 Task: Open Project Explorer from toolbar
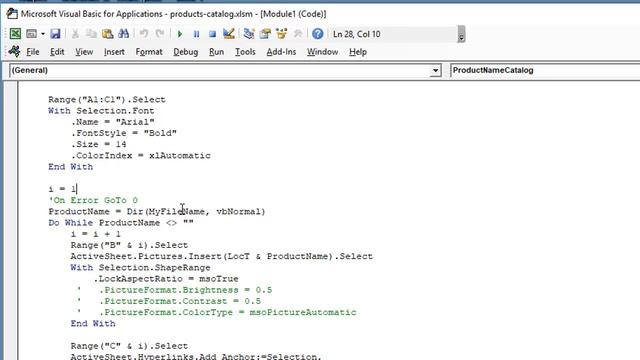pos(249,34)
